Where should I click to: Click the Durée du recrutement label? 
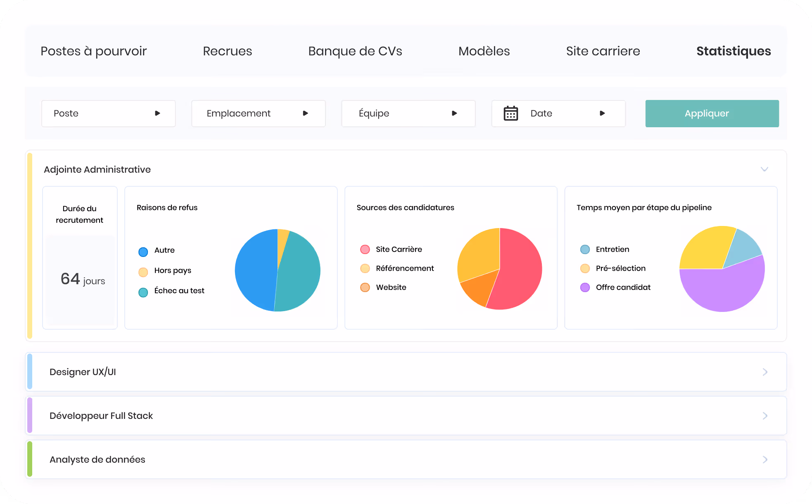(79, 214)
